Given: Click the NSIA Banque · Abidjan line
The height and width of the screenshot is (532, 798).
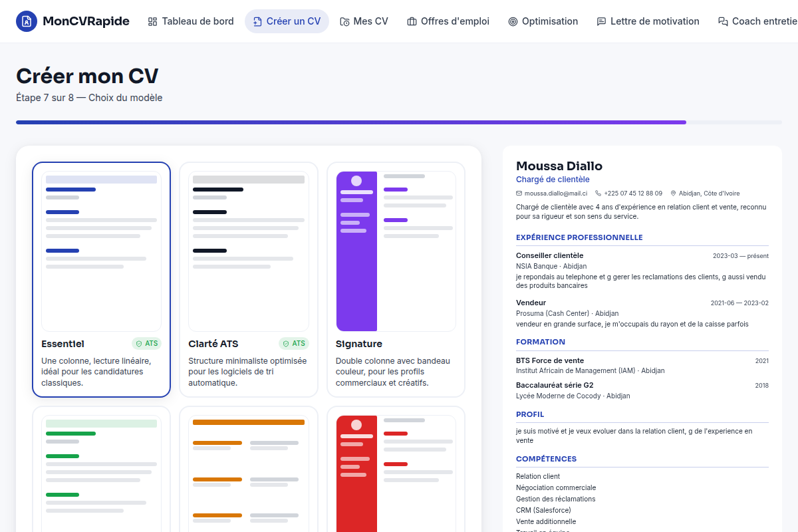Looking at the screenshot, I should pos(551,266).
